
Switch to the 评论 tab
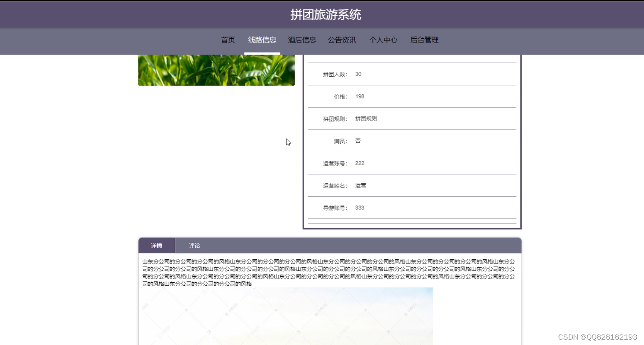[194, 246]
